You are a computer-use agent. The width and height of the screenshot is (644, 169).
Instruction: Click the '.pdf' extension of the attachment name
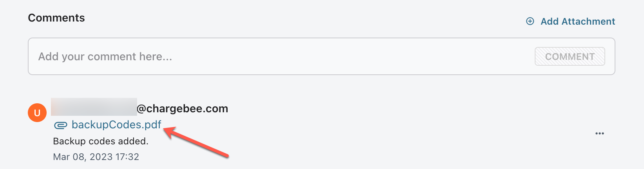click(x=152, y=125)
